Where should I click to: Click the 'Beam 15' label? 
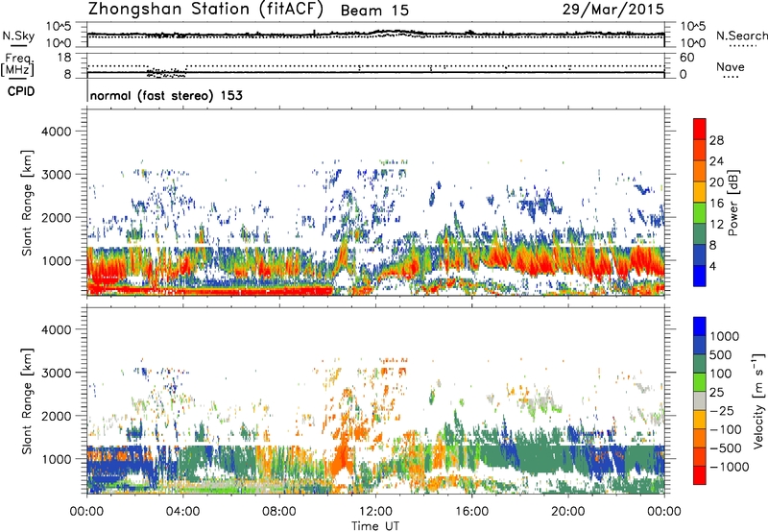point(374,11)
